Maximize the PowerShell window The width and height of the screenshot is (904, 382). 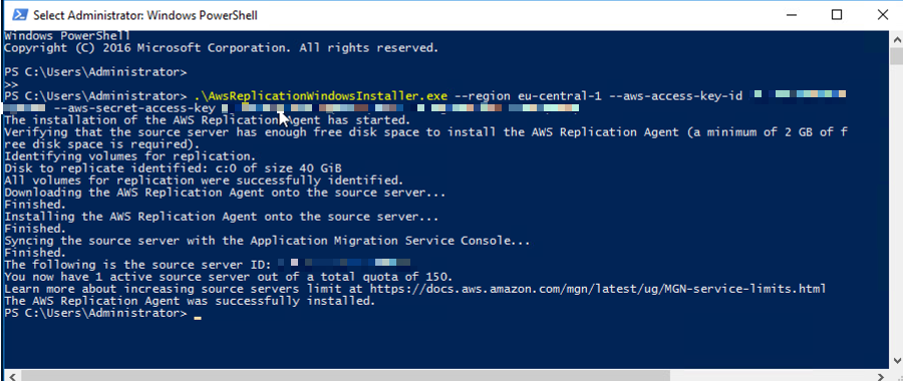point(837,15)
